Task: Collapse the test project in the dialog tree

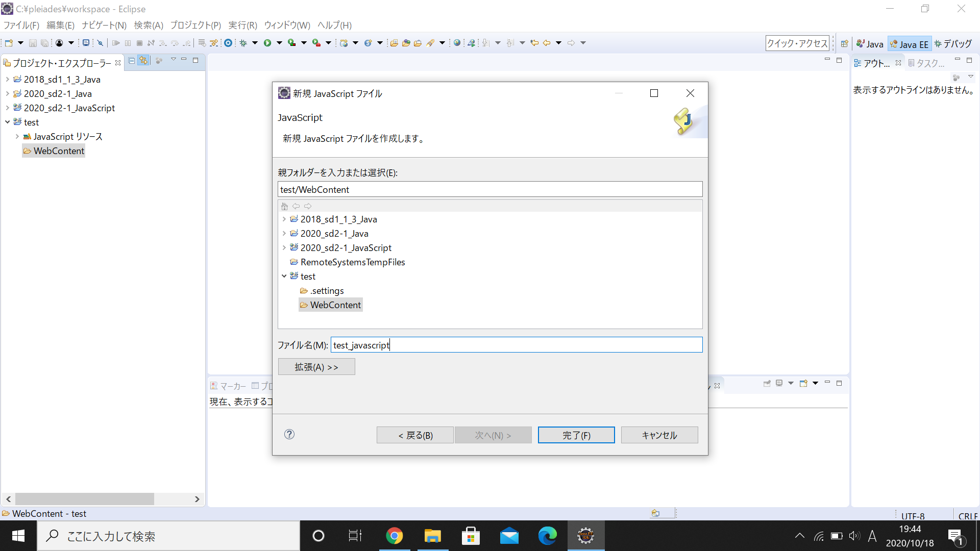Action: [x=284, y=276]
